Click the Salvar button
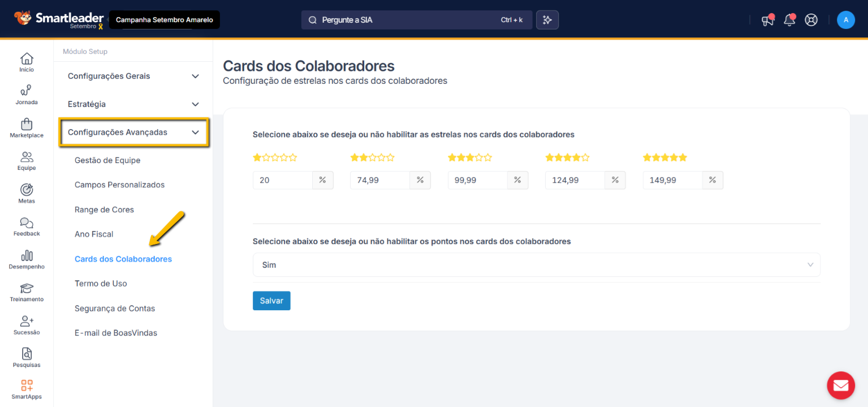 pyautogui.click(x=271, y=301)
